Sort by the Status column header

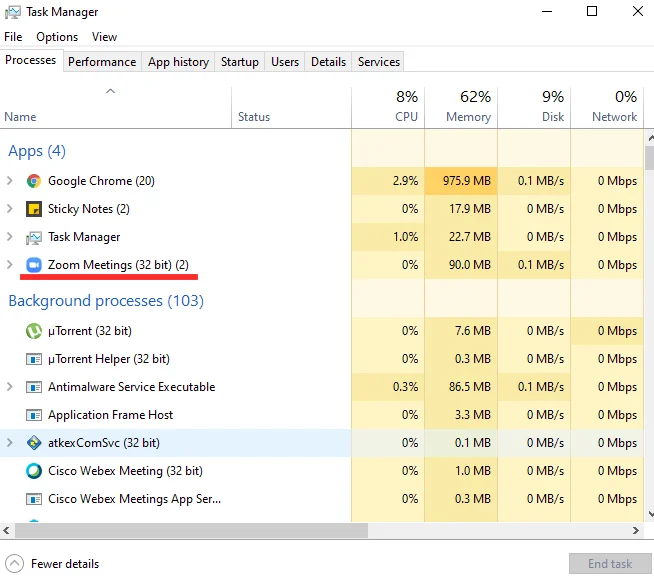click(292, 108)
